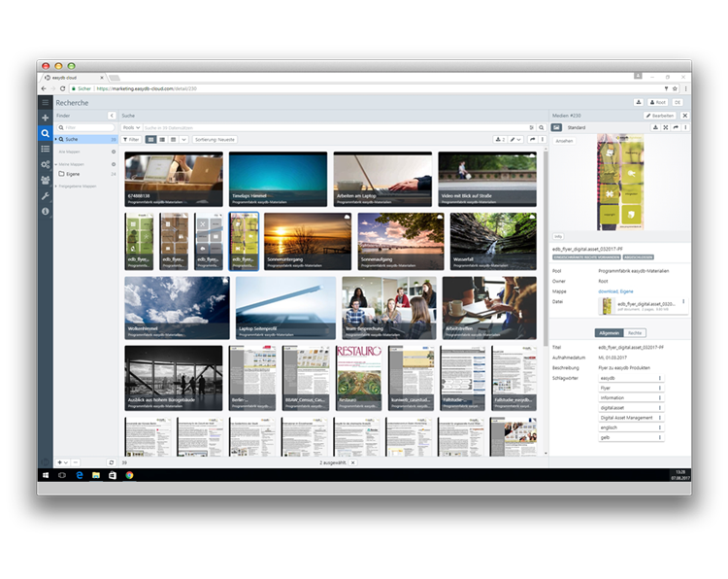Open the results toolbar more-options menu
Viewport: 728px width, 579px height.
pyautogui.click(x=543, y=139)
